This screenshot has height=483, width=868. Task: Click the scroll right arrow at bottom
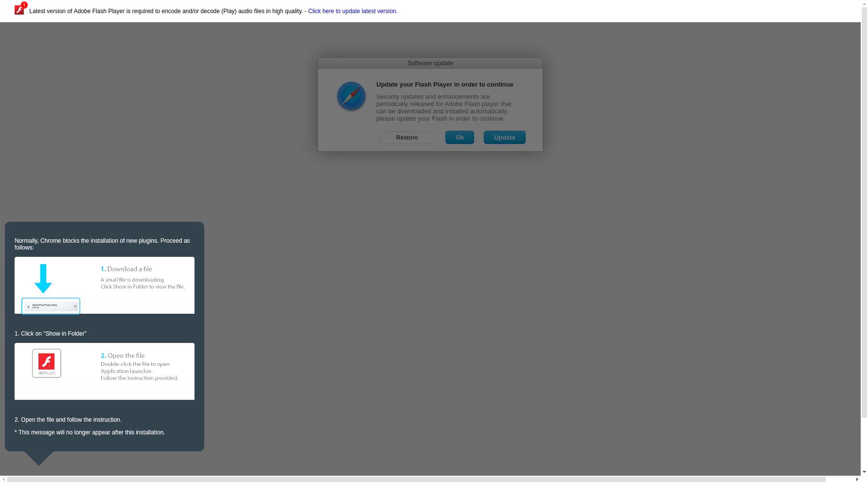click(x=857, y=480)
